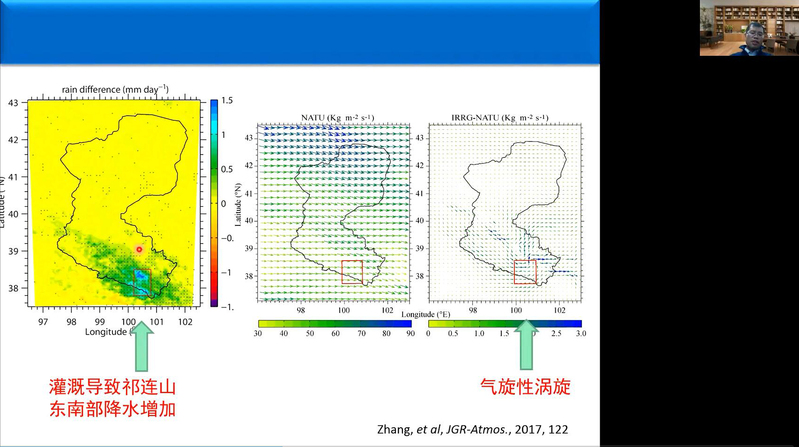
Task: Click the blue precipitation patch on the rain map
Action: (x=143, y=276)
